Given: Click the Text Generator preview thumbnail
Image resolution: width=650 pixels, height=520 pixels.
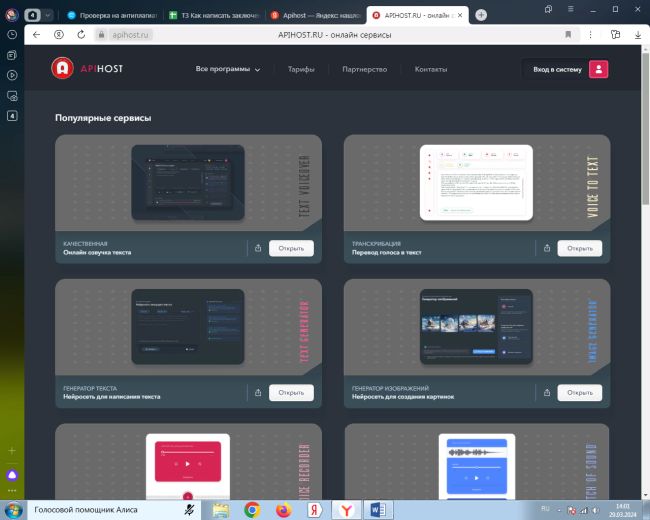Looking at the screenshot, I should pos(188,327).
